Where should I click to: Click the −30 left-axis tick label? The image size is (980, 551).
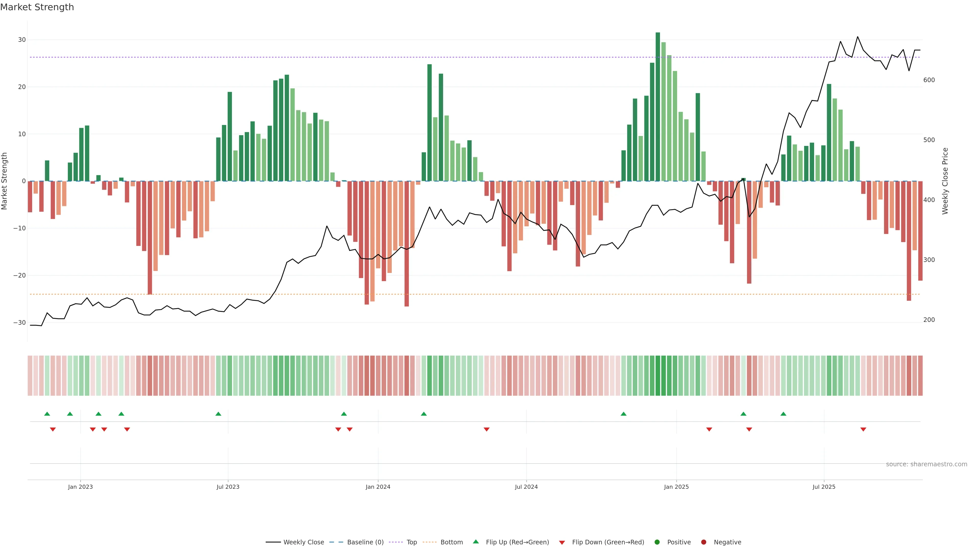pyautogui.click(x=19, y=322)
